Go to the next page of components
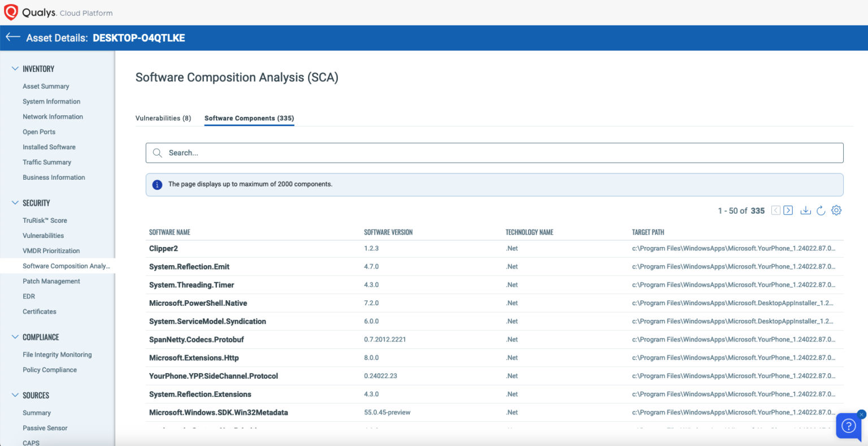The width and height of the screenshot is (868, 446). point(788,210)
